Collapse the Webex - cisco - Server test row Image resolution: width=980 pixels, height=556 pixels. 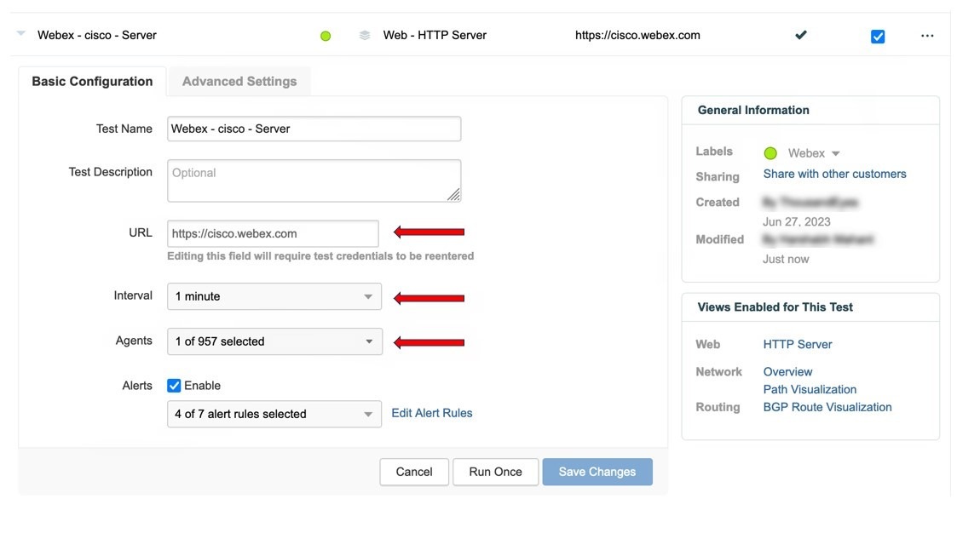[x=21, y=33]
